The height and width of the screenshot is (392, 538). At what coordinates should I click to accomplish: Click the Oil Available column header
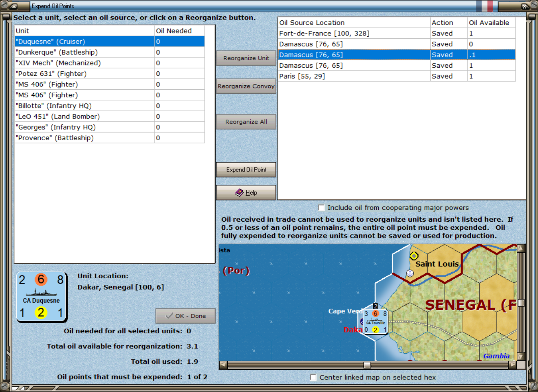(x=491, y=23)
